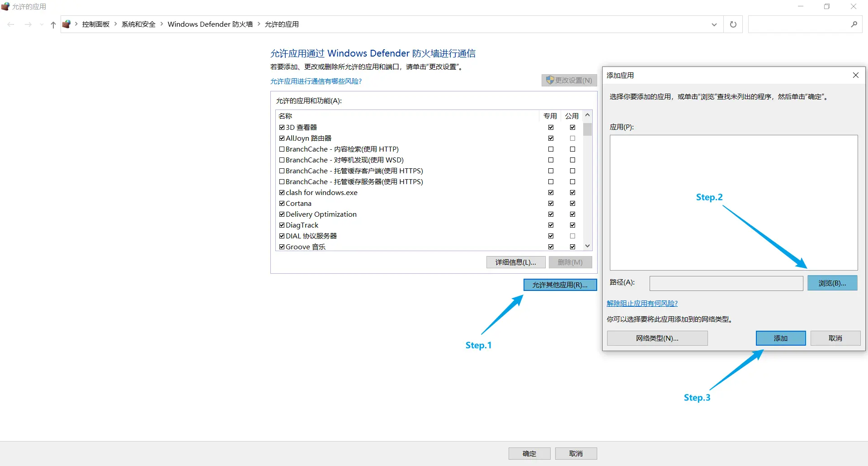
Task: Click the 路径(A) input field
Action: pyautogui.click(x=726, y=283)
